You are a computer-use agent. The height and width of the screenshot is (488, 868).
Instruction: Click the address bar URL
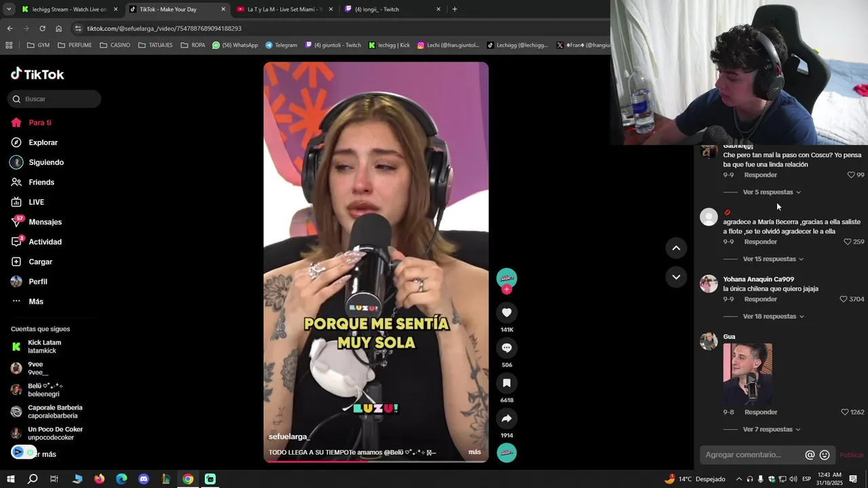(164, 28)
